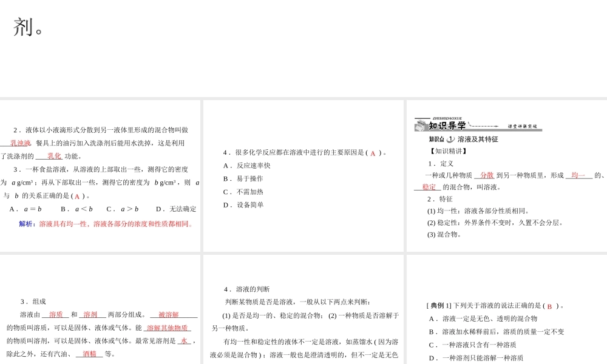Click option A. 溶液一定是无色、透明的混合物
Viewport: 607px width, 364px height.
[483, 318]
